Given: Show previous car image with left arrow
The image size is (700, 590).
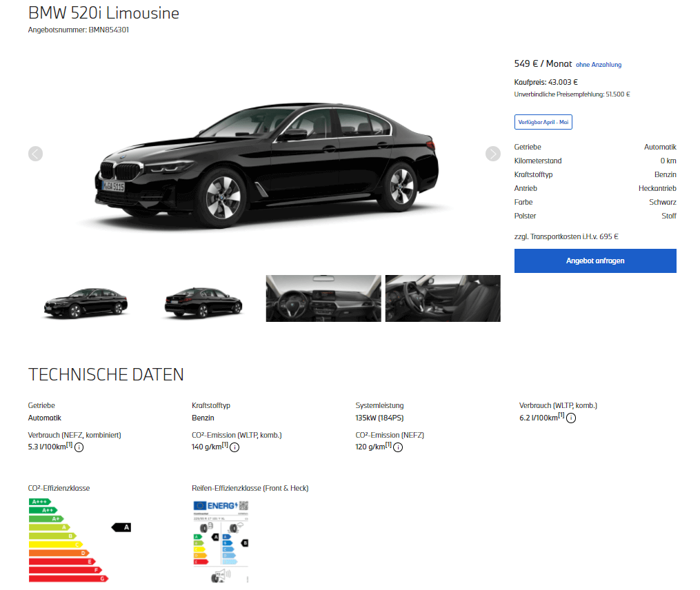Looking at the screenshot, I should pyautogui.click(x=35, y=154).
